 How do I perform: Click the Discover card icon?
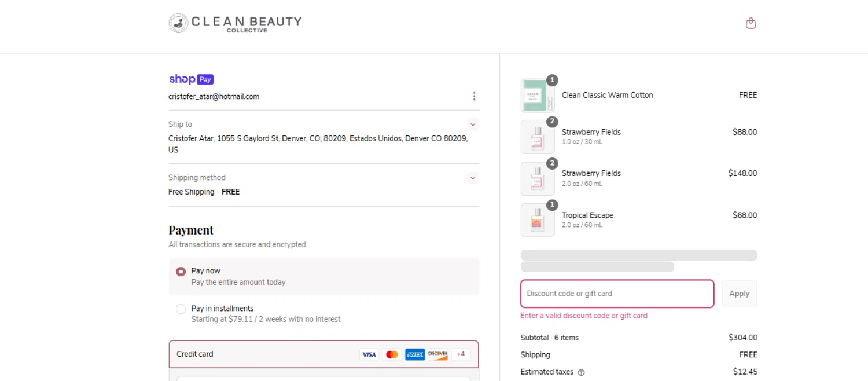click(437, 354)
